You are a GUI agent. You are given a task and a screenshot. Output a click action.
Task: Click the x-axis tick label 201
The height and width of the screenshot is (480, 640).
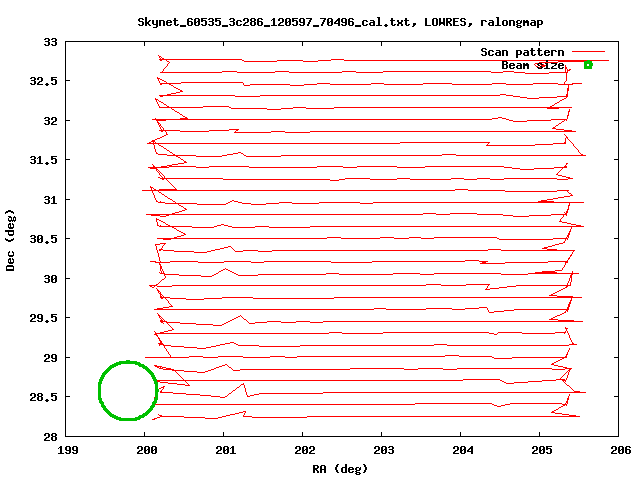pos(226,450)
